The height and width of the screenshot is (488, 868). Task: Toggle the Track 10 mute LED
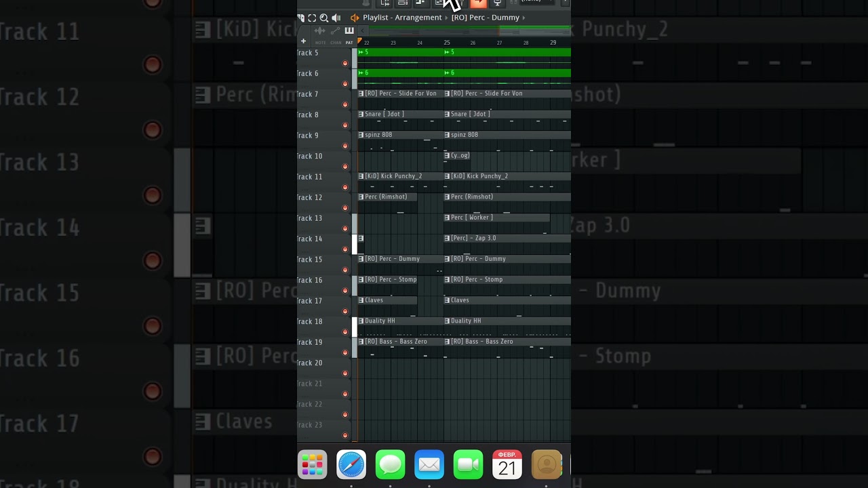click(345, 167)
